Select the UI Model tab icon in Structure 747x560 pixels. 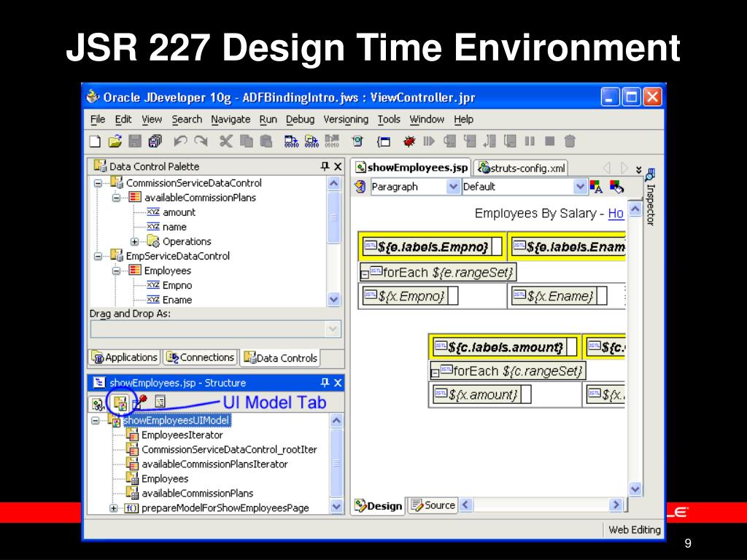click(x=120, y=404)
